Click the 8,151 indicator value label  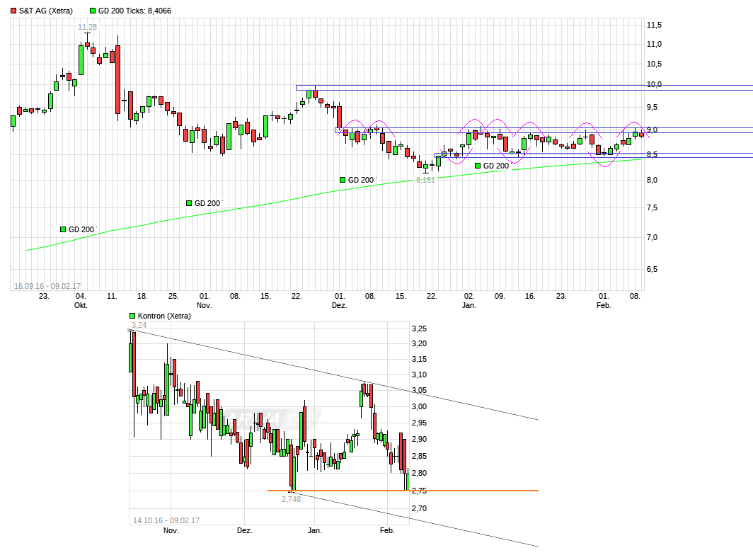click(x=425, y=178)
